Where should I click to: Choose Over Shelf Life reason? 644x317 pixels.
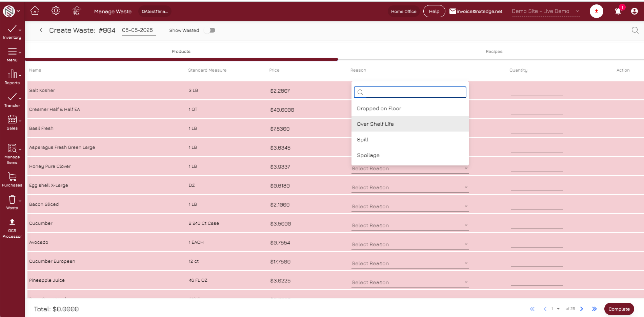tap(410, 124)
